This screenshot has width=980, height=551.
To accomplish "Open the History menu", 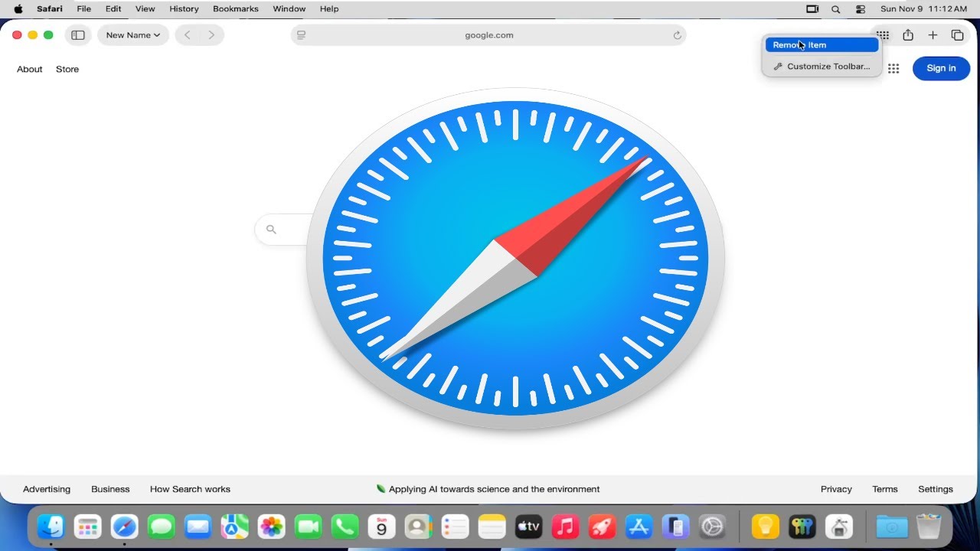I will tap(184, 9).
